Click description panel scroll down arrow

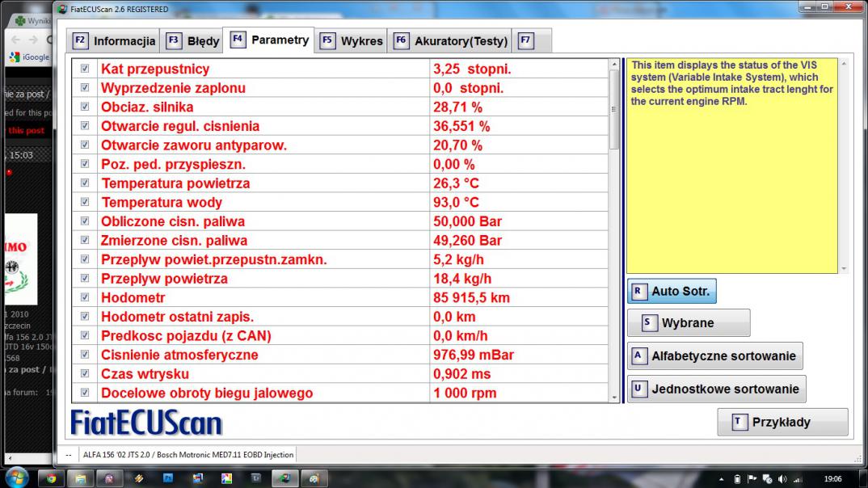tap(845, 269)
